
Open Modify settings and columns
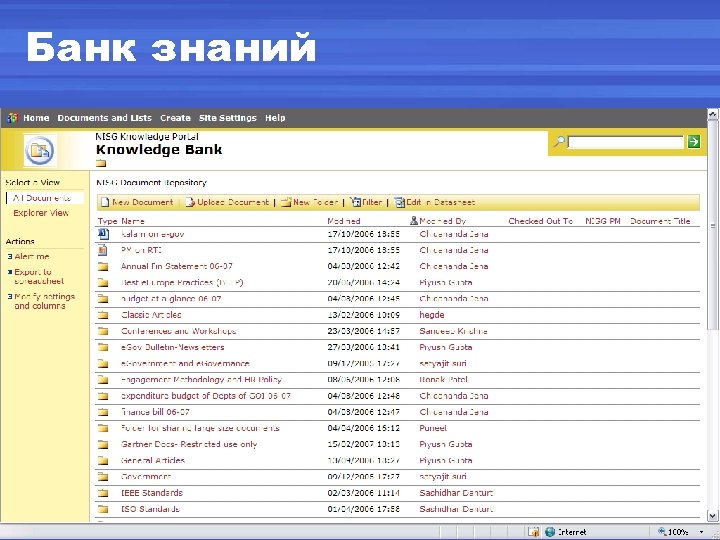click(44, 301)
